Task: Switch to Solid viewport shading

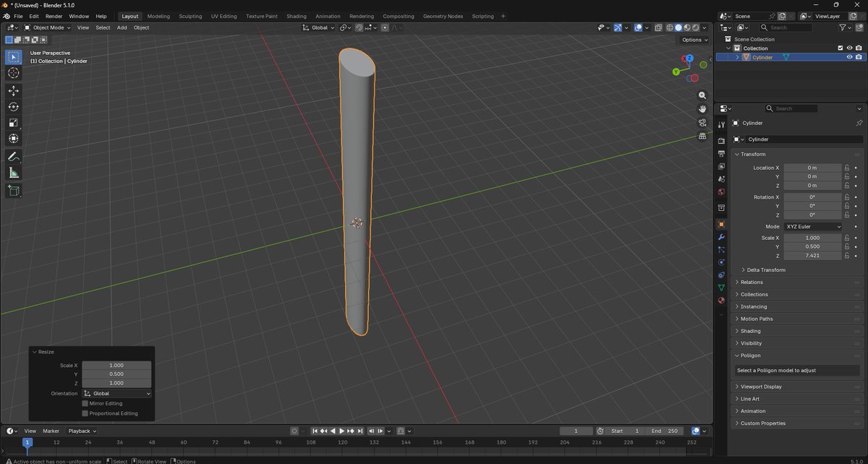Action: pos(678,27)
